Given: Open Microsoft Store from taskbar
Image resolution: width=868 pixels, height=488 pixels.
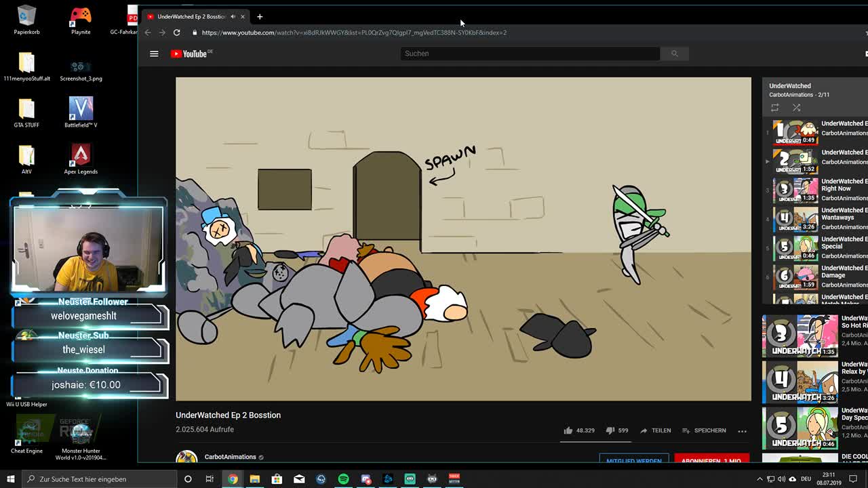Looking at the screenshot, I should [x=277, y=479].
